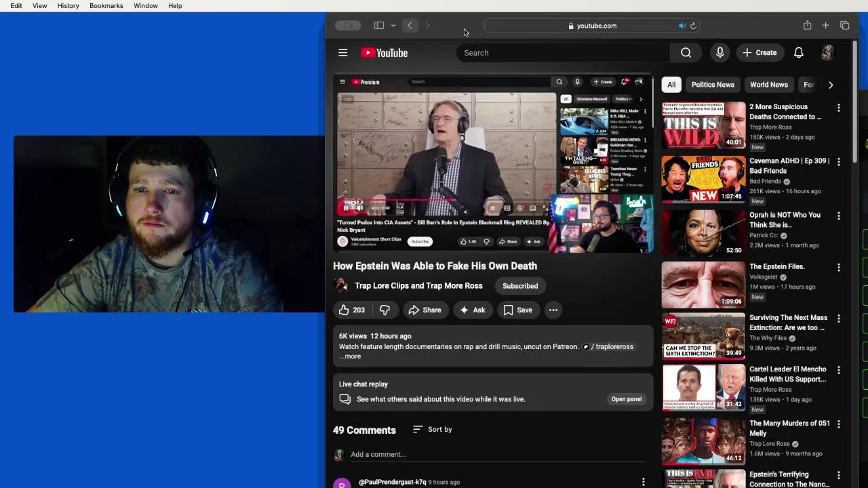
Task: Open The Epstein Files video title
Action: pyautogui.click(x=777, y=266)
